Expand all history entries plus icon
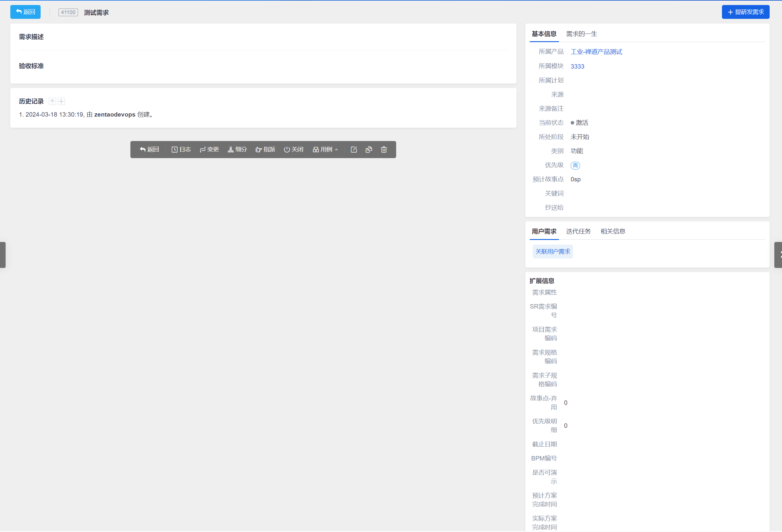782x532 pixels. [61, 102]
